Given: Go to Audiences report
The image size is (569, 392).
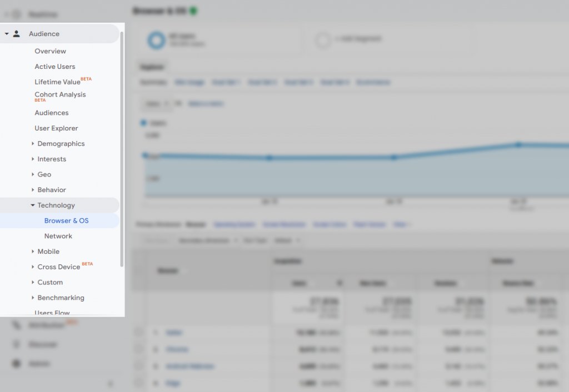Looking at the screenshot, I should pyautogui.click(x=52, y=113).
